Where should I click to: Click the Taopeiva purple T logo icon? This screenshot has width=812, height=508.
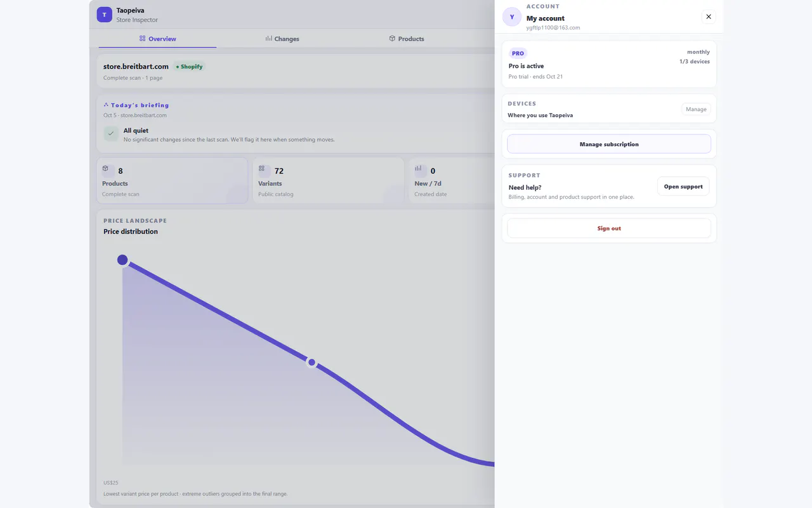[x=105, y=15]
